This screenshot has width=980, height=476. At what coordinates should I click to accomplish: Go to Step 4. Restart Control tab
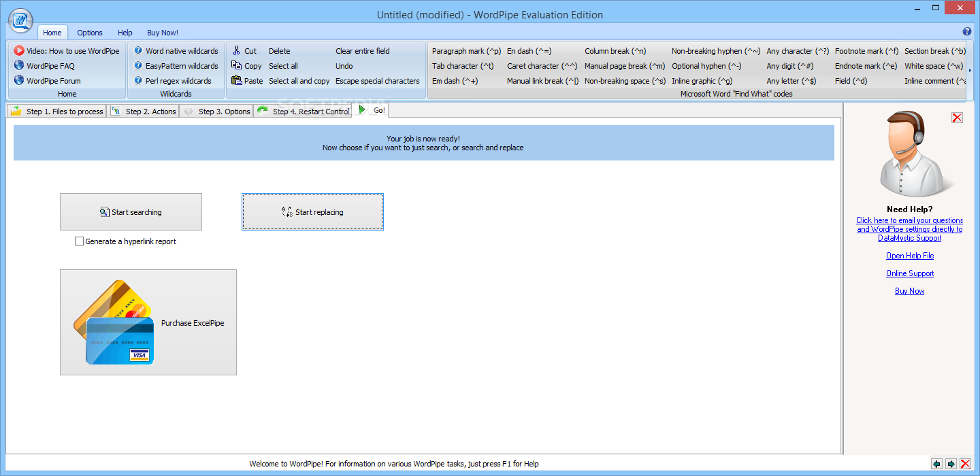click(303, 111)
